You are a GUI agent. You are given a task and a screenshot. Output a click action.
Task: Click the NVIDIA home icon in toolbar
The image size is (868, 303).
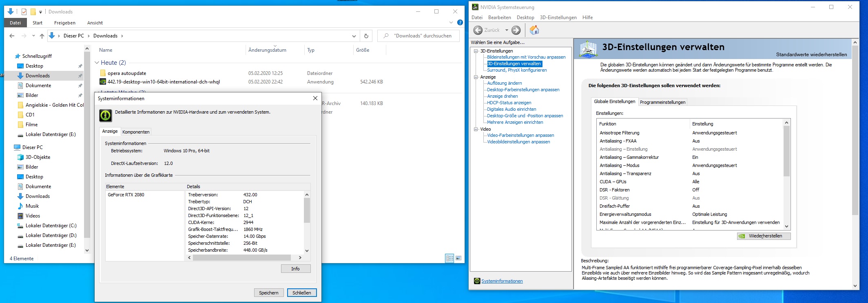(x=534, y=30)
